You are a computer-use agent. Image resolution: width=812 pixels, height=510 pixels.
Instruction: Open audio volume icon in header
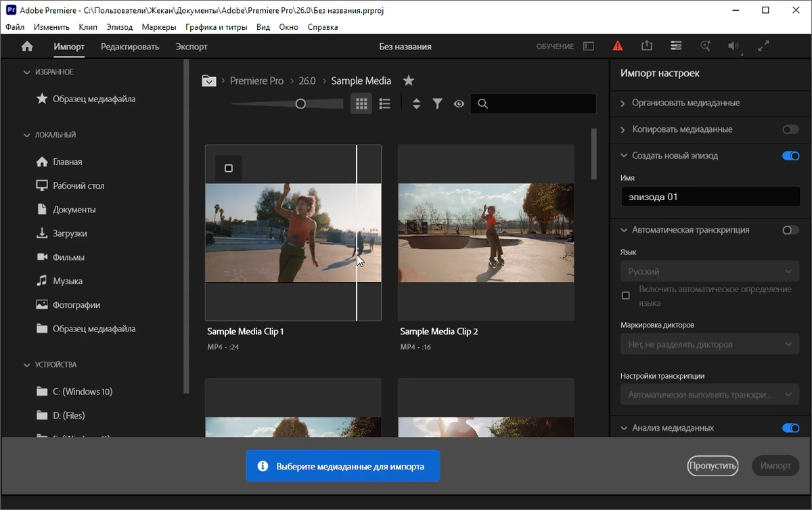pos(734,46)
